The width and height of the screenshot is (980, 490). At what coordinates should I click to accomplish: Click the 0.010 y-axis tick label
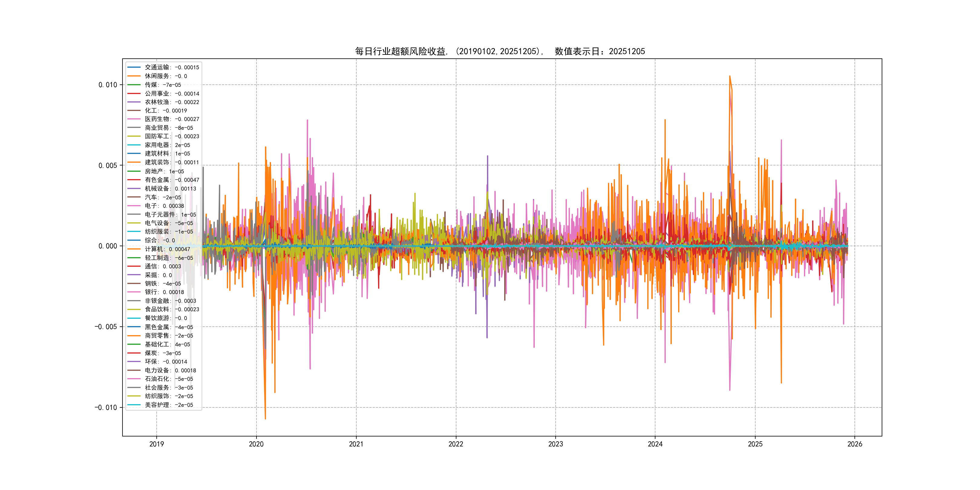108,85
